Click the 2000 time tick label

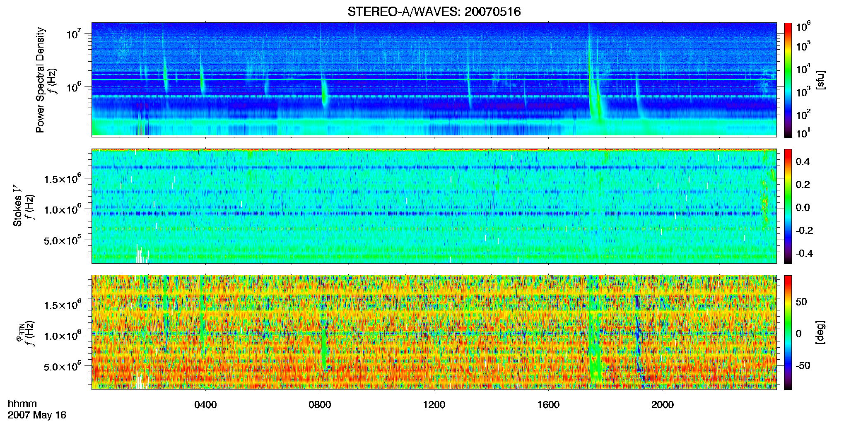663,405
